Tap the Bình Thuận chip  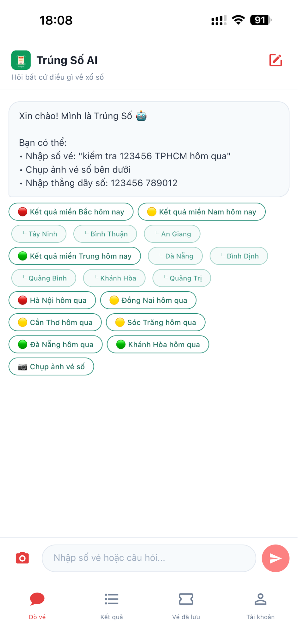point(105,234)
